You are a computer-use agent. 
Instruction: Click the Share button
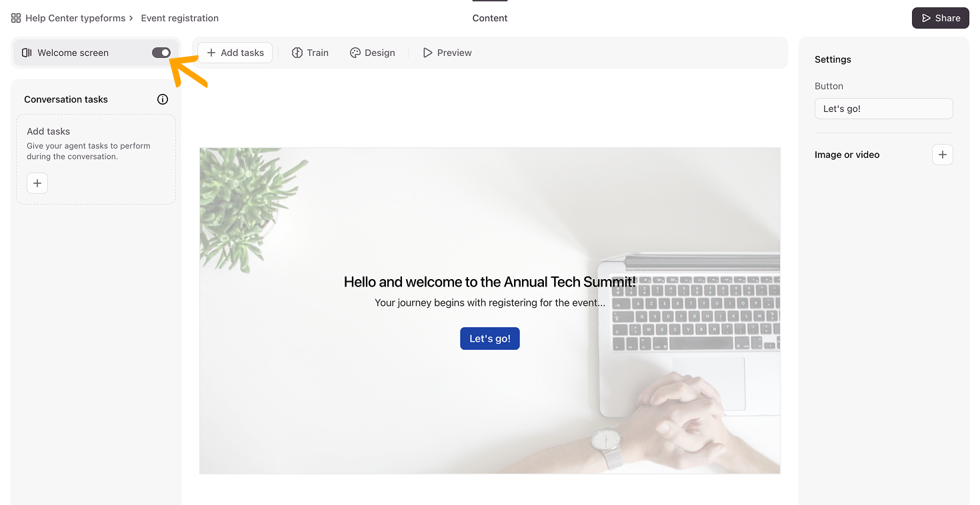click(x=941, y=18)
